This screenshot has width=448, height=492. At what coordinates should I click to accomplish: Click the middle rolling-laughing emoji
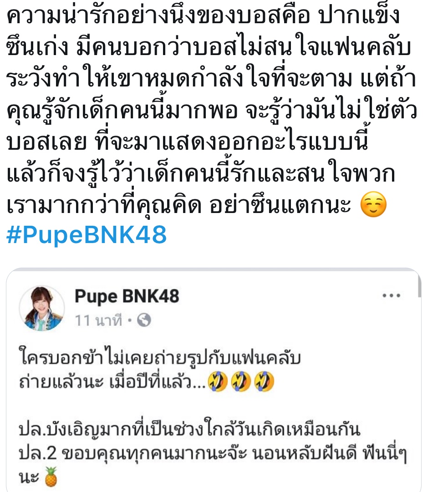point(241,381)
